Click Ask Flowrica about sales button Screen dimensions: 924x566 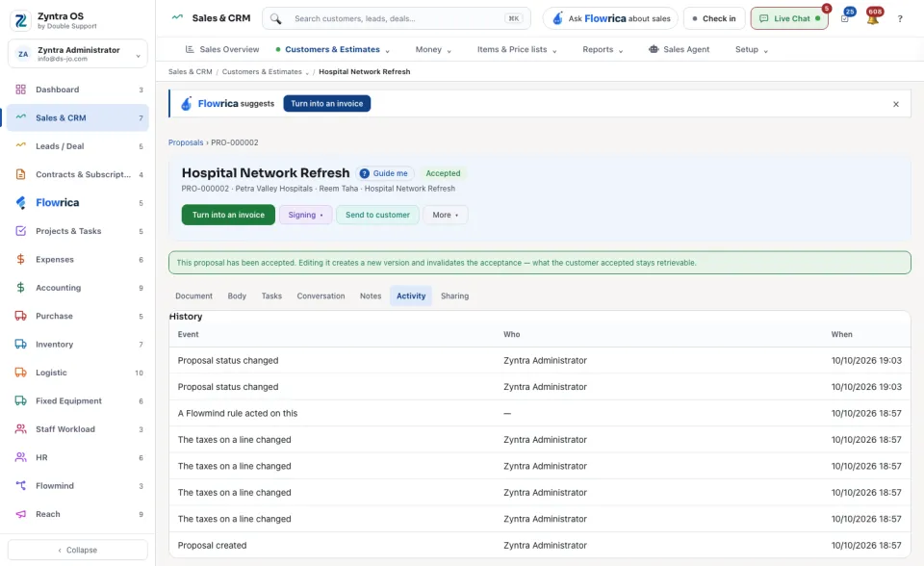[610, 19]
